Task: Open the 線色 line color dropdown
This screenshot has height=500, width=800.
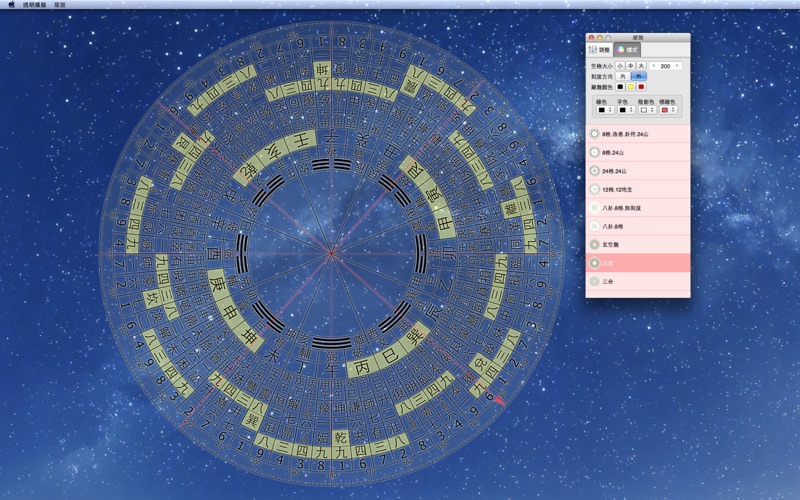Action: 605,110
